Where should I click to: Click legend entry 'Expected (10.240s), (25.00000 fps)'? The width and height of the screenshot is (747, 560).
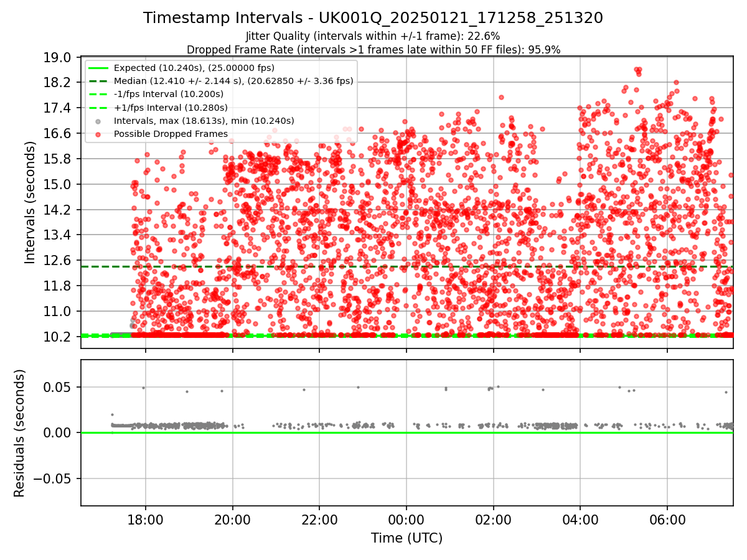point(194,68)
